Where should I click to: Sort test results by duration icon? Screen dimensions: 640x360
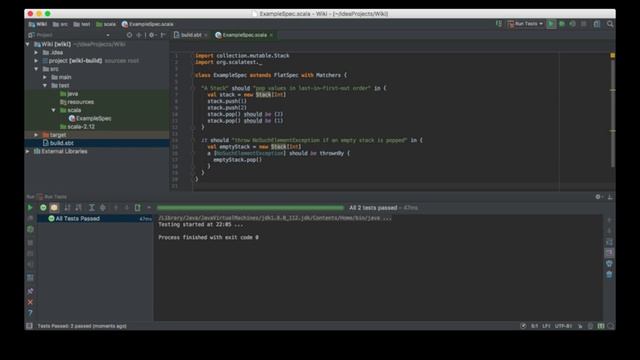coord(78,208)
